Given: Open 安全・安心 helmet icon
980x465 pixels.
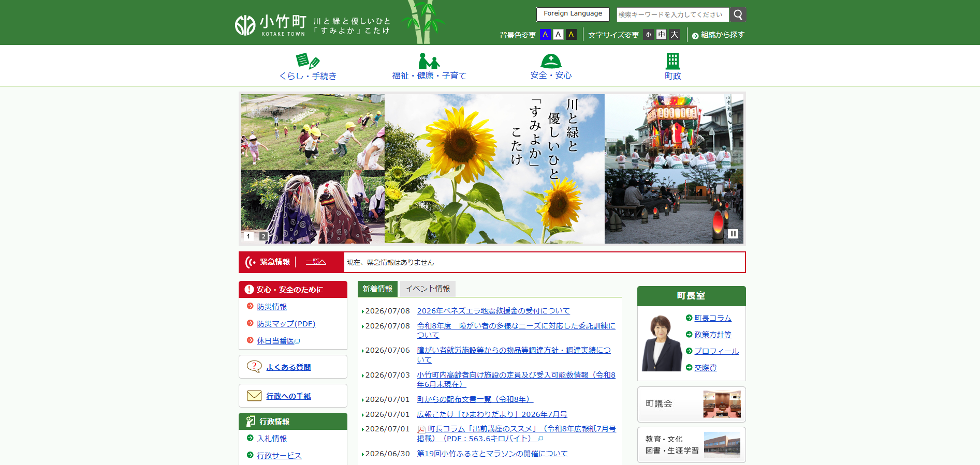Looking at the screenshot, I should [551, 61].
